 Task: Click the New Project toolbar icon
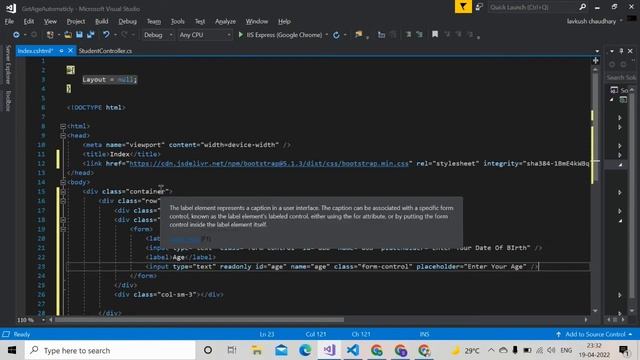50,35
